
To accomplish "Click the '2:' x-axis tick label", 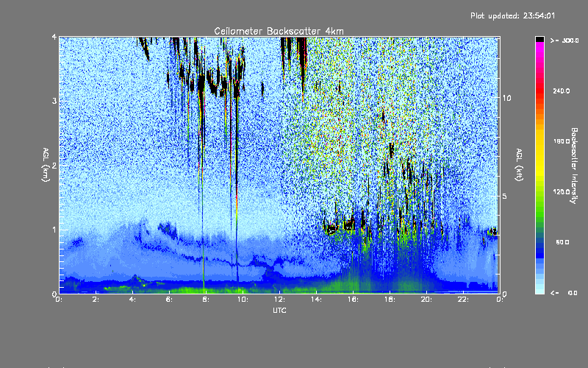I will [x=96, y=300].
